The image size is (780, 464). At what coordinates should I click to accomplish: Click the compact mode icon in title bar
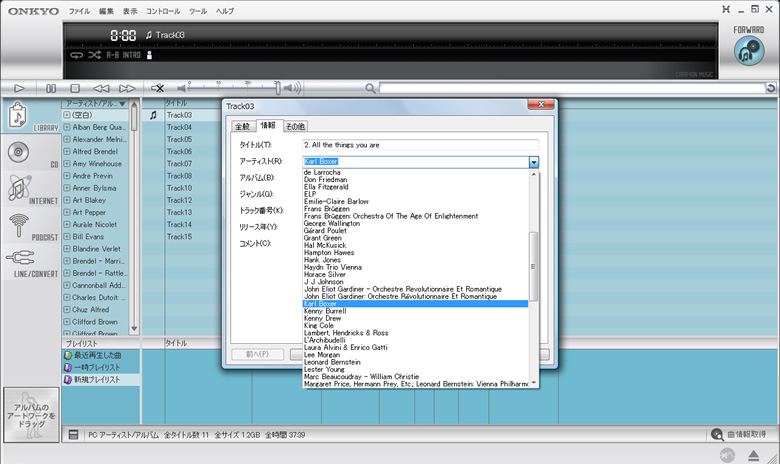click(726, 9)
